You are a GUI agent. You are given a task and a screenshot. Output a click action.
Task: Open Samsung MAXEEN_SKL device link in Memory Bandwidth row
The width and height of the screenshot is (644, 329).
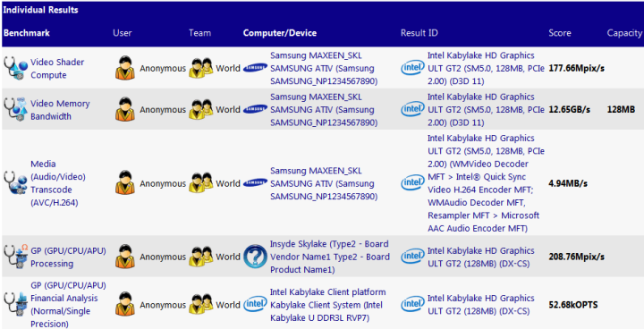coord(324,110)
